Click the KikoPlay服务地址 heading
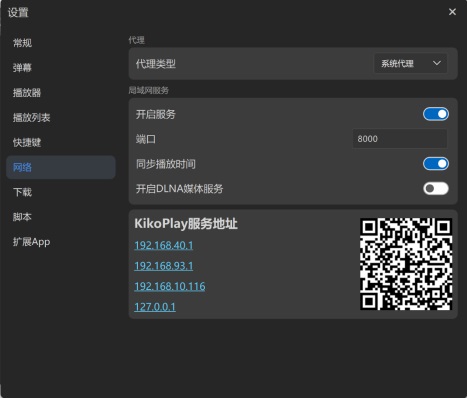 186,224
